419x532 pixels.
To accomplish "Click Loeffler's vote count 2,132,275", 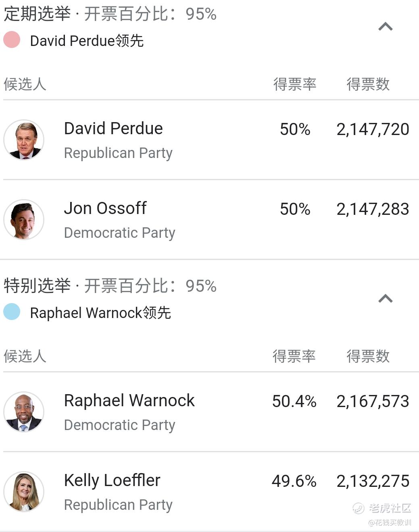I will pyautogui.click(x=373, y=481).
